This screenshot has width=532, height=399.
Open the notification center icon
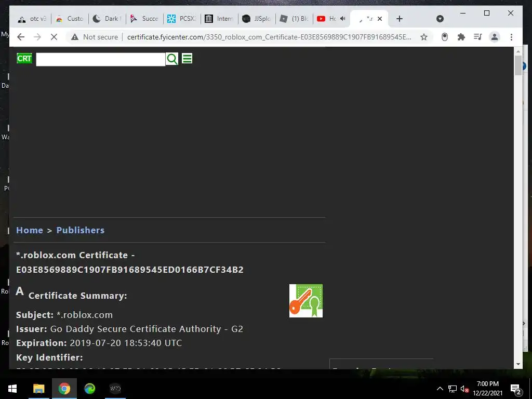(516, 389)
